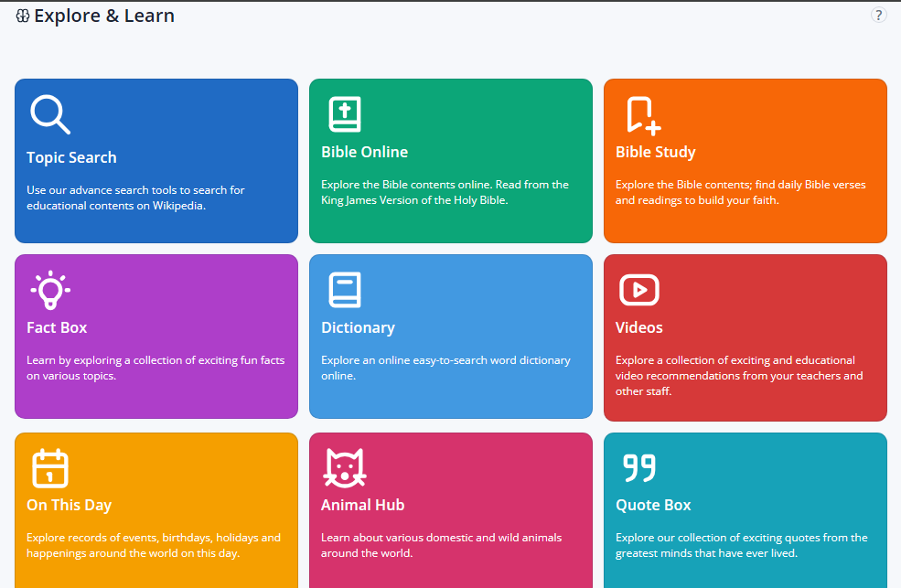Select the Dictionary book icon

coord(345,290)
